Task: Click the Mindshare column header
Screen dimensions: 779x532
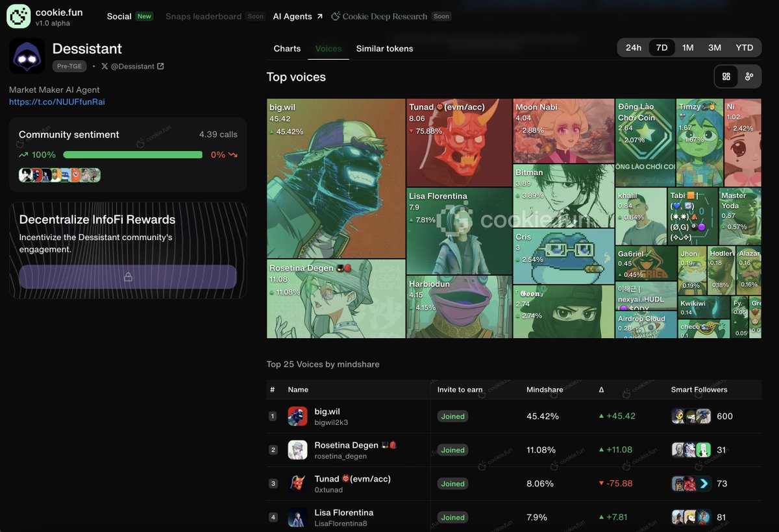Action: click(x=545, y=390)
